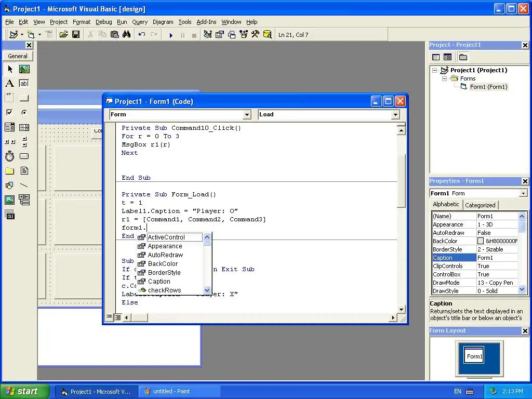Click the Find binoculars icon
532x399 pixels.
pos(127,34)
